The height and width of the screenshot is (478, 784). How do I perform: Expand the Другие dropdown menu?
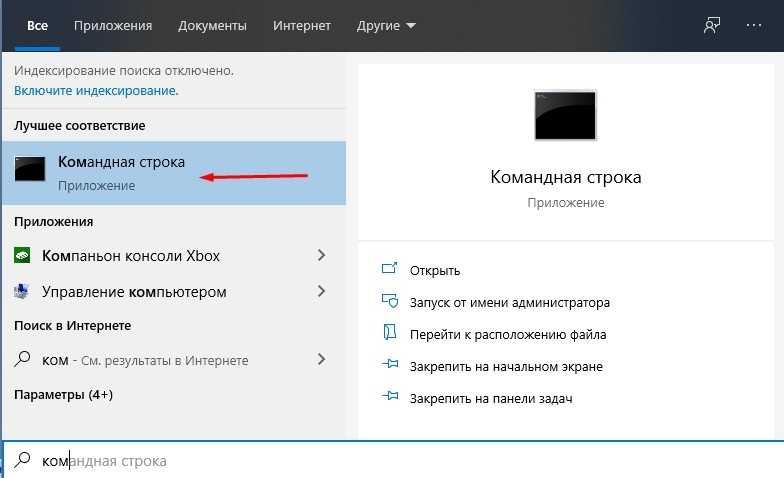(386, 26)
